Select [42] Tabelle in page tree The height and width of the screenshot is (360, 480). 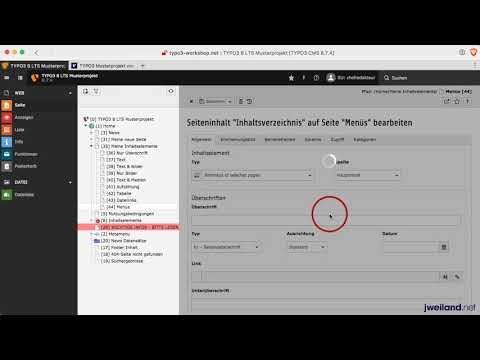pyautogui.click(x=119, y=193)
